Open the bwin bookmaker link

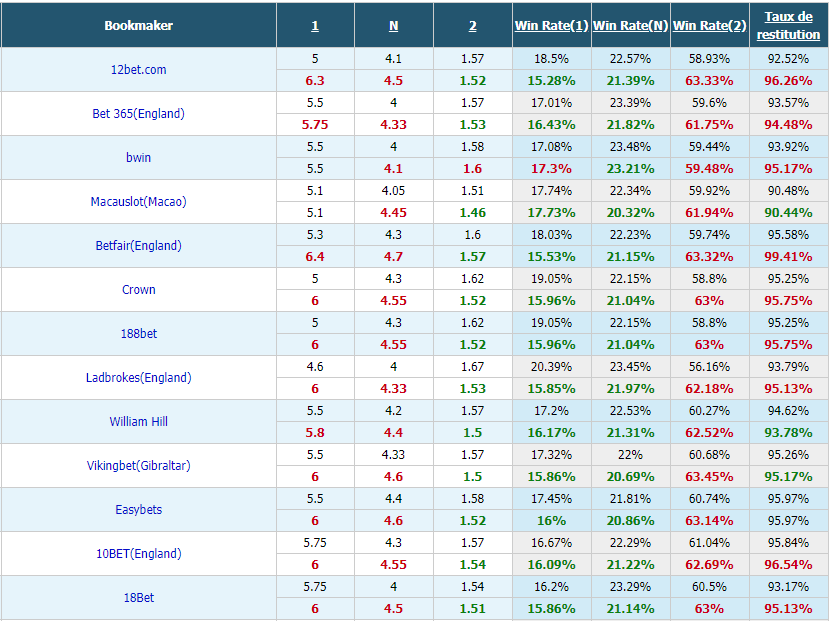click(138, 157)
